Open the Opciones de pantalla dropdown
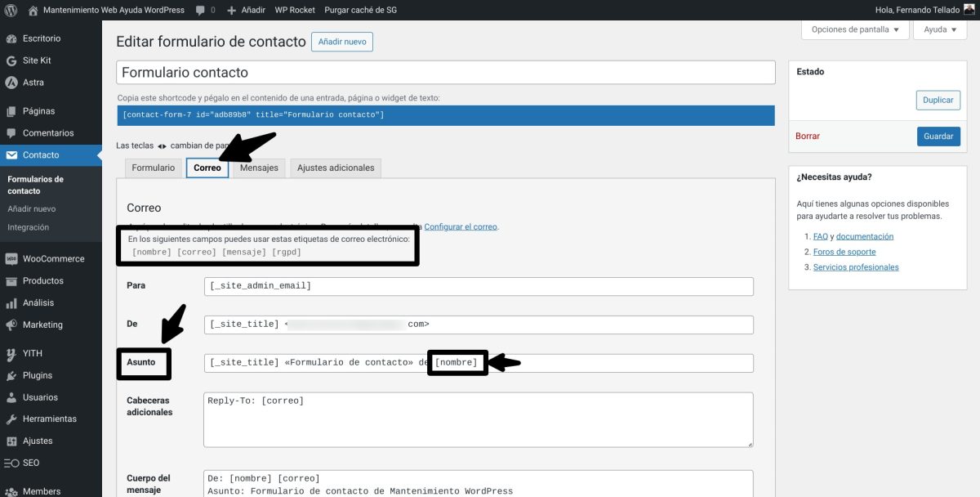 click(x=855, y=29)
